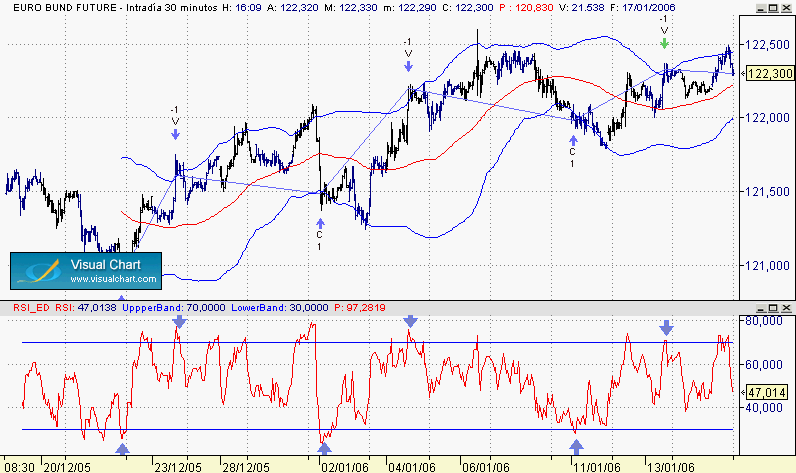The width and height of the screenshot is (796, 473).
Task: Click the RSI: 47,0138 readout
Action: point(86,308)
